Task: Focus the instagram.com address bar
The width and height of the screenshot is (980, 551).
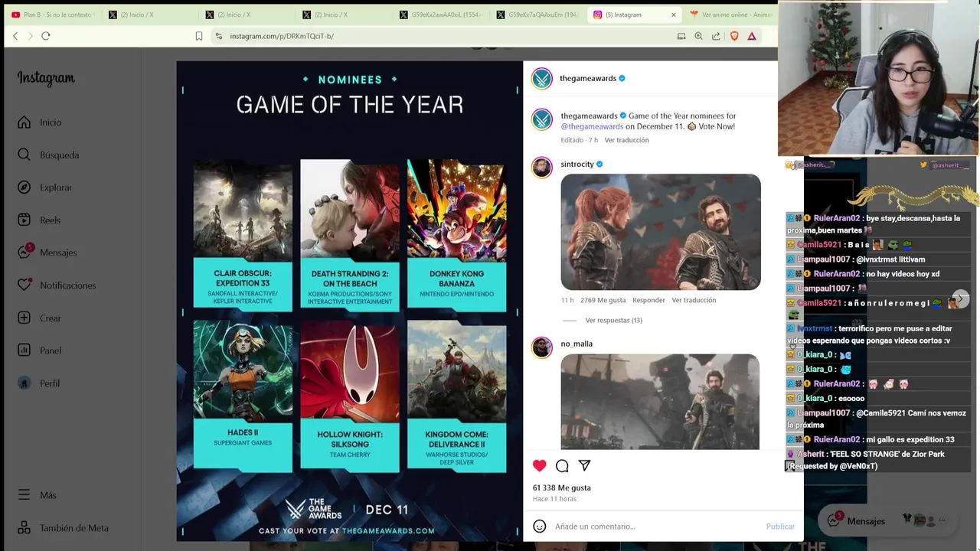Action: [444, 36]
